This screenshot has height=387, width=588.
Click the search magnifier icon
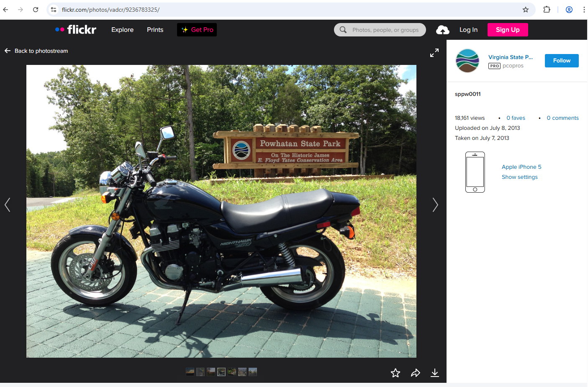[x=343, y=29]
